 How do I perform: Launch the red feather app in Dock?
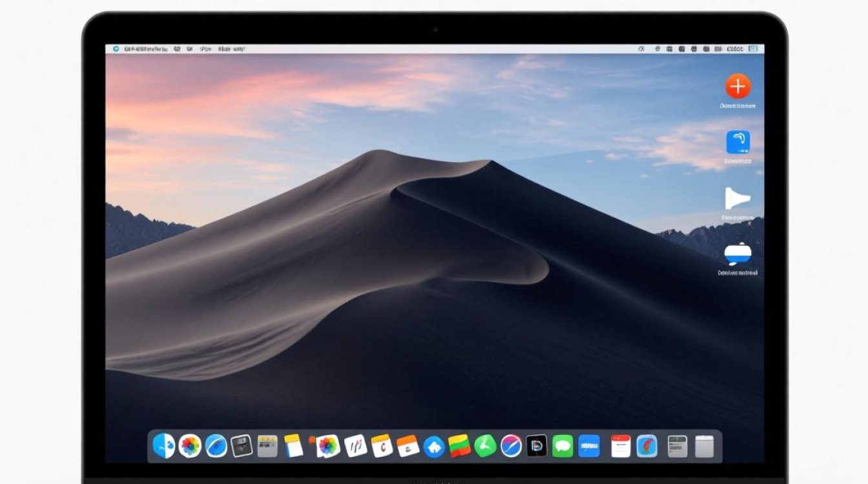tap(646, 446)
